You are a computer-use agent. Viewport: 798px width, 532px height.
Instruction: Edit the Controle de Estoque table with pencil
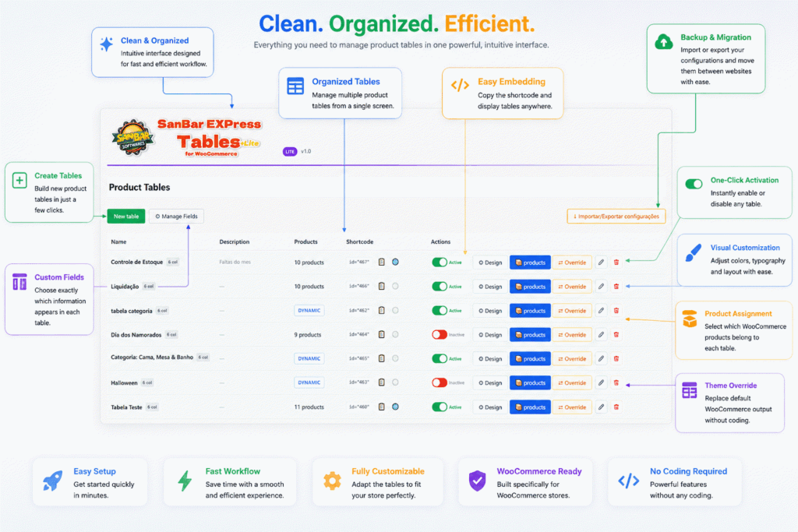pos(601,262)
